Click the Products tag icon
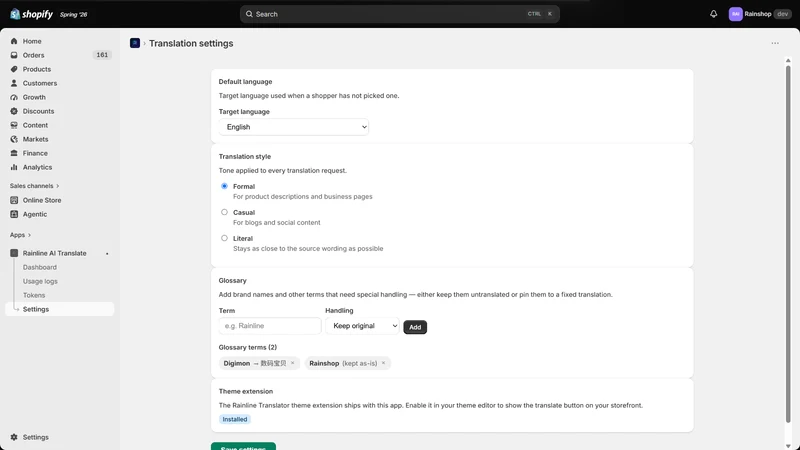 14,69
